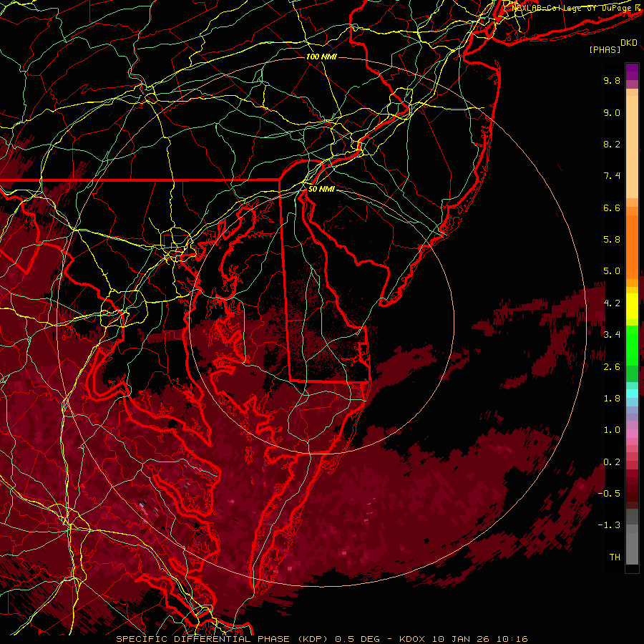This screenshot has width=644, height=644.
Task: Select the 4.2 legend value
Action: [612, 303]
